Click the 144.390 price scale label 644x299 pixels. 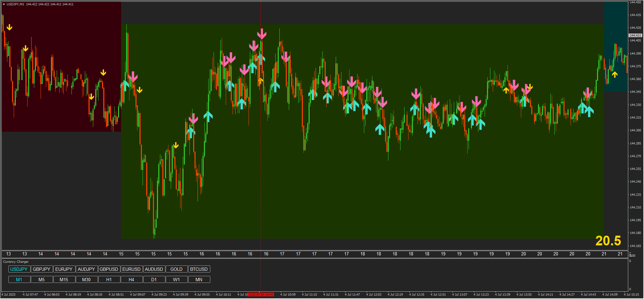click(635, 53)
